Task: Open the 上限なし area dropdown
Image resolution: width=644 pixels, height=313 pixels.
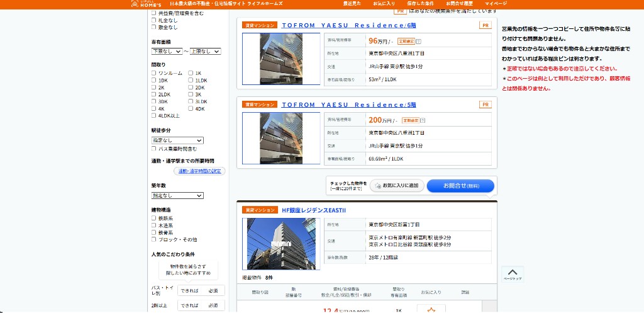Action: click(x=205, y=52)
